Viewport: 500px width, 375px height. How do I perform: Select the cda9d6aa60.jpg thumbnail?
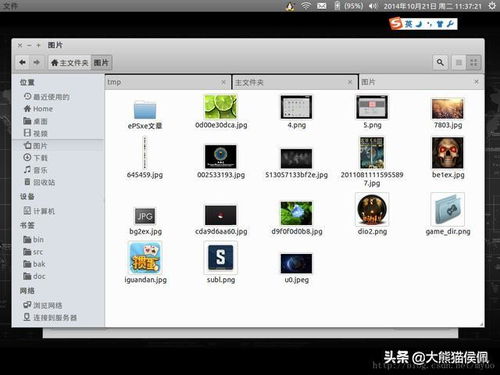click(221, 215)
